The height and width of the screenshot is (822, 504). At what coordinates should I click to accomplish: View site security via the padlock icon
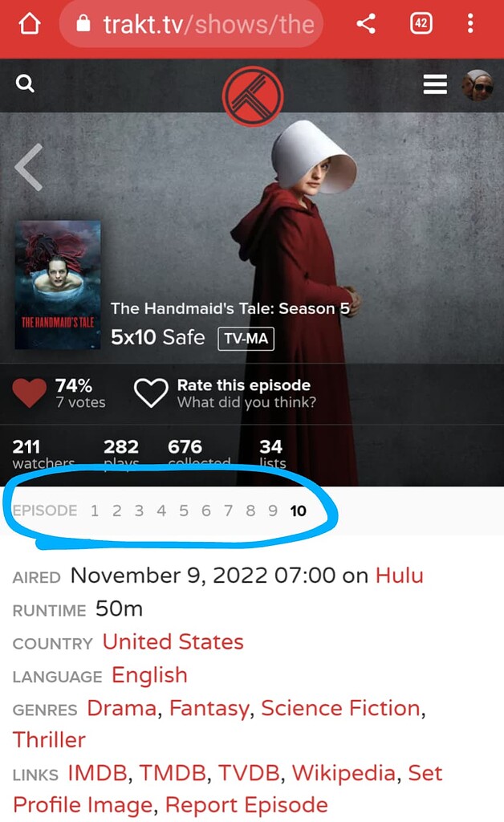pyautogui.click(x=85, y=24)
